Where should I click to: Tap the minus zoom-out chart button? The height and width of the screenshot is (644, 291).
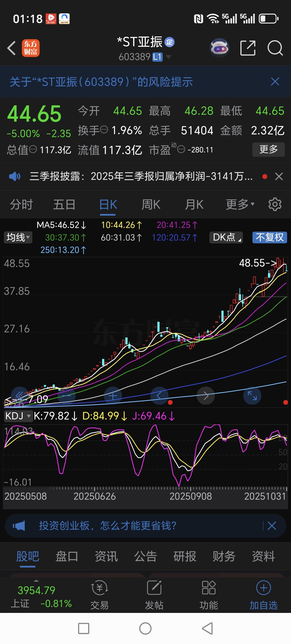[66, 396]
